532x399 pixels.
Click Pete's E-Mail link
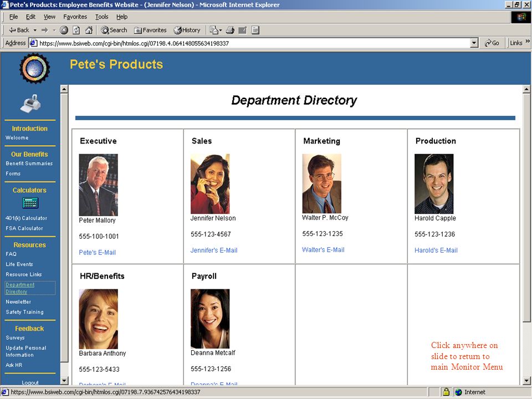[x=98, y=253]
